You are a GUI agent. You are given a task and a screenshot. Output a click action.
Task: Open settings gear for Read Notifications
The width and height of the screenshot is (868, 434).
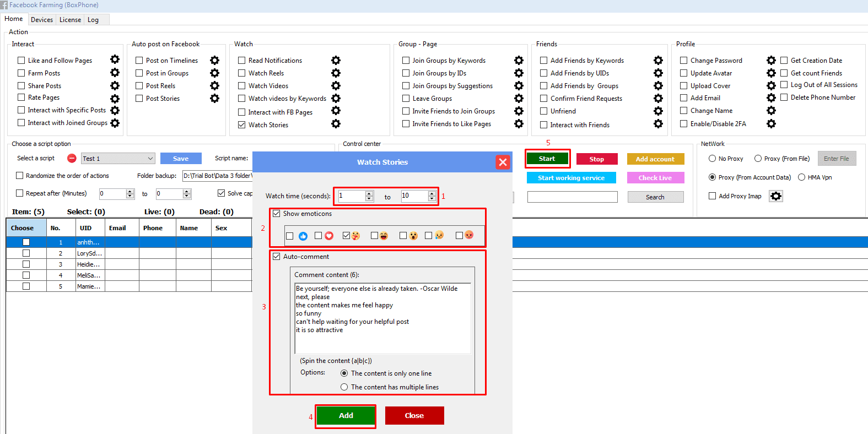(336, 60)
